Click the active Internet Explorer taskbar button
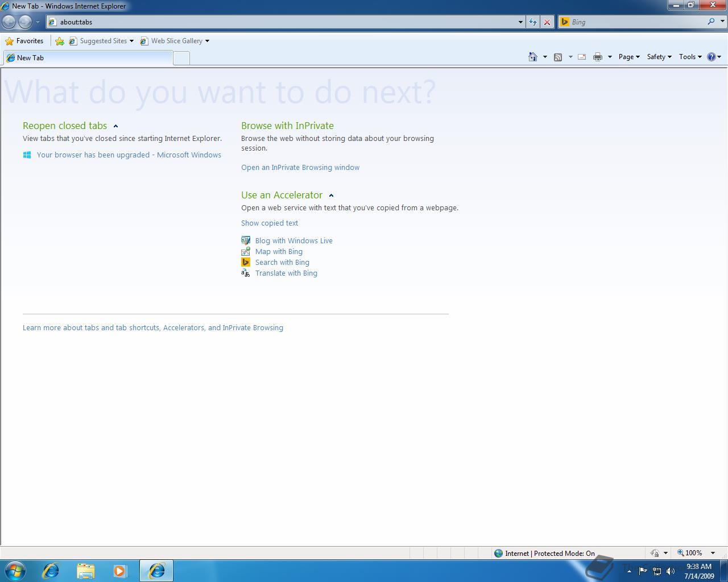 point(156,571)
